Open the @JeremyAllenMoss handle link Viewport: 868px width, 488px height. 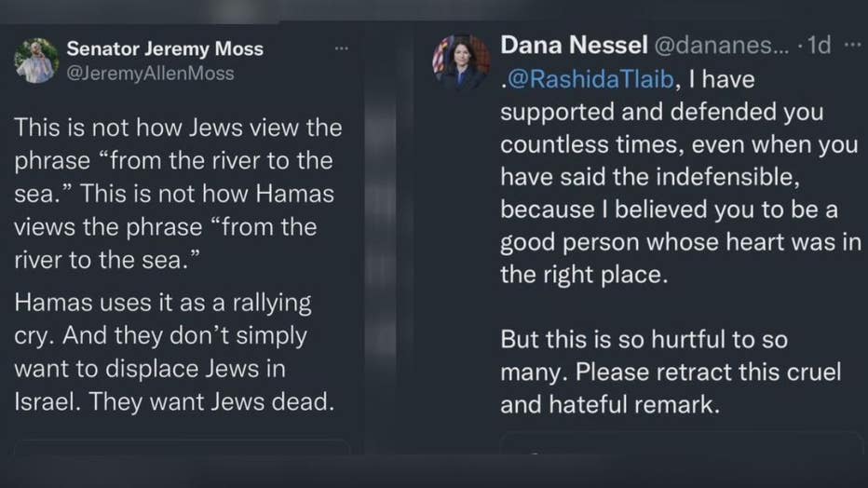150,73
